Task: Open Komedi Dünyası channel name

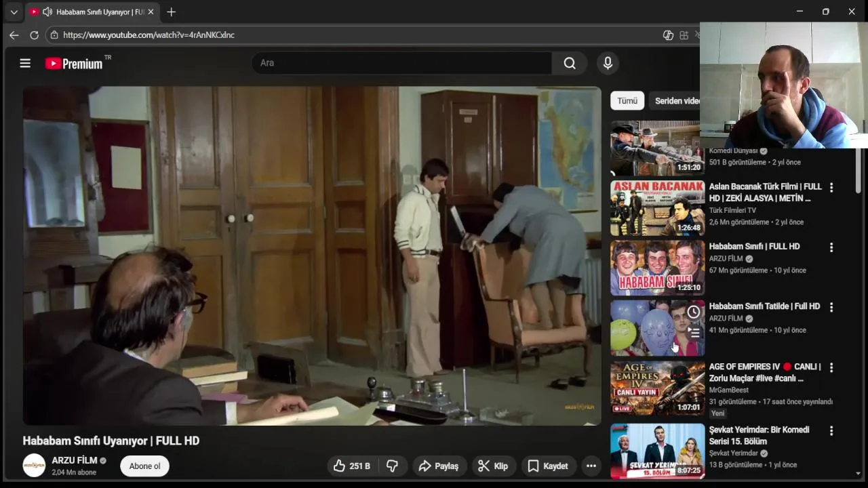Action: tap(733, 151)
